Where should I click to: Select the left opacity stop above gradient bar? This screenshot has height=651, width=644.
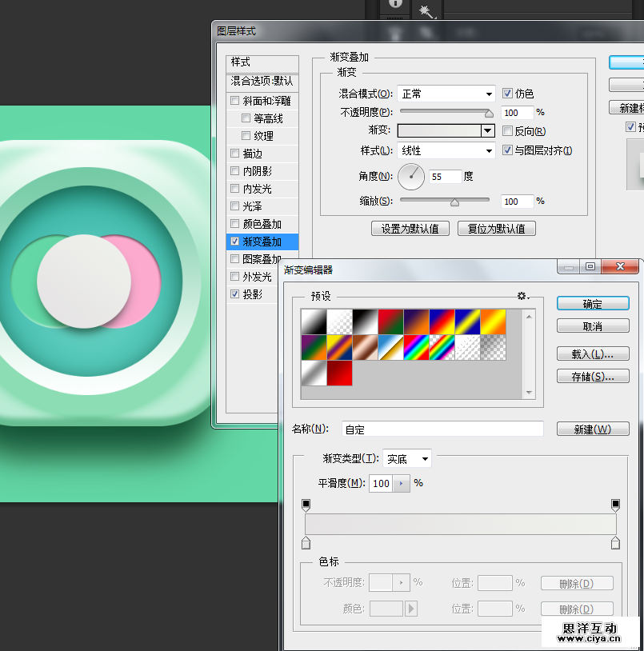(306, 505)
